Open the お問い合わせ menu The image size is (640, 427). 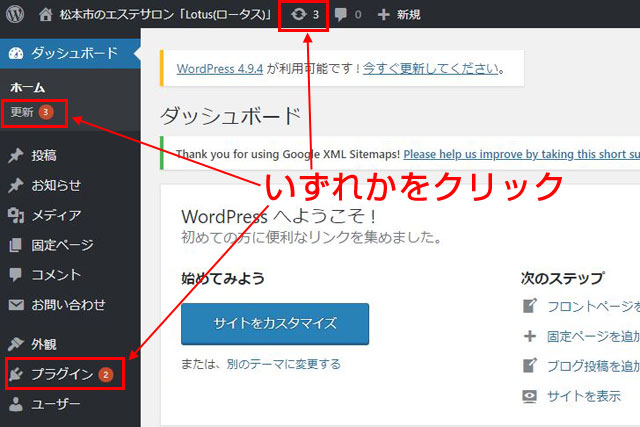click(70, 305)
